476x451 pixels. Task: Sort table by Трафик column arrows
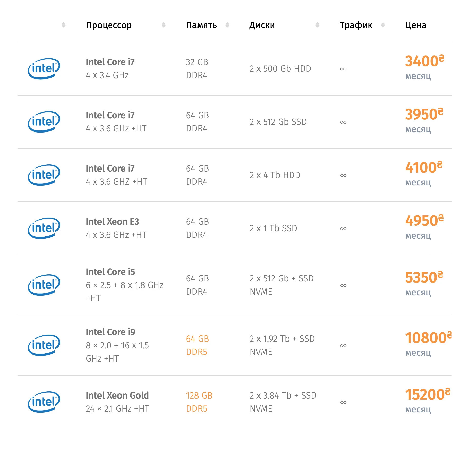click(x=383, y=25)
